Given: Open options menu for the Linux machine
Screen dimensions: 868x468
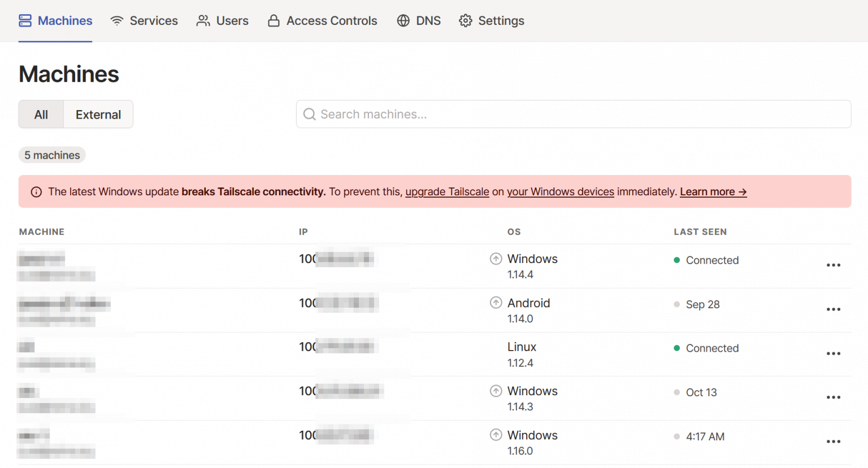Looking at the screenshot, I should click(x=834, y=353).
